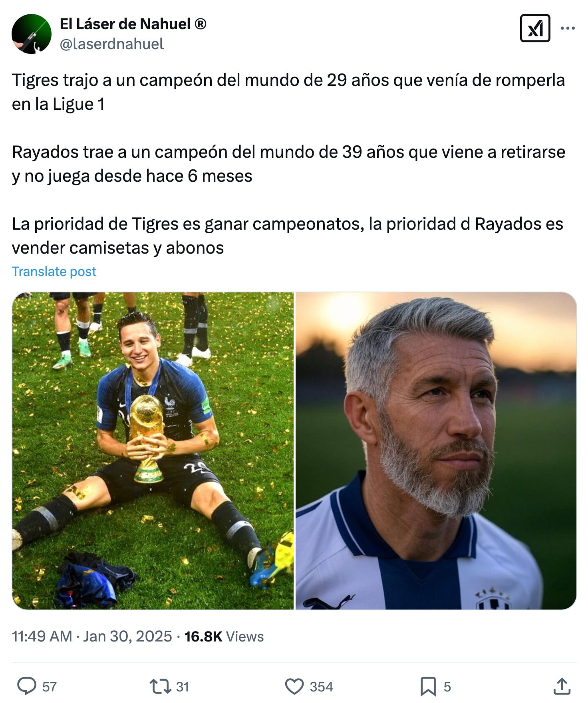The height and width of the screenshot is (703, 588).
Task: Open the left photo with World Cup trophy
Action: [x=153, y=451]
